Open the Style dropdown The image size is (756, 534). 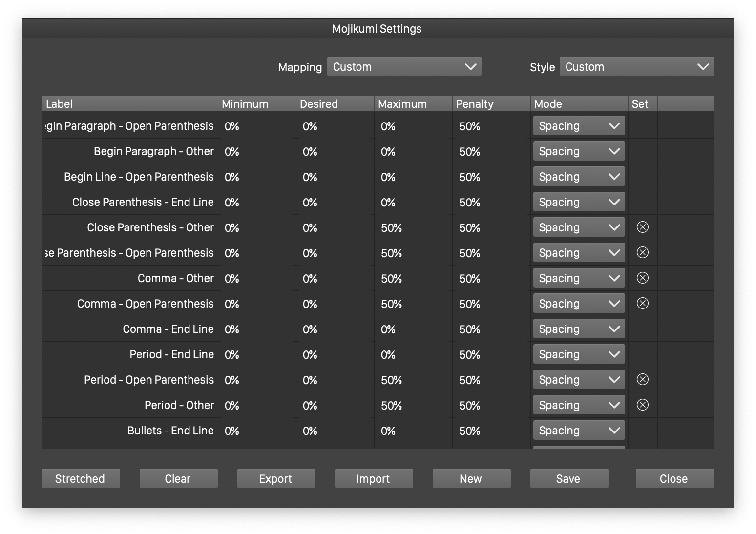coord(636,67)
